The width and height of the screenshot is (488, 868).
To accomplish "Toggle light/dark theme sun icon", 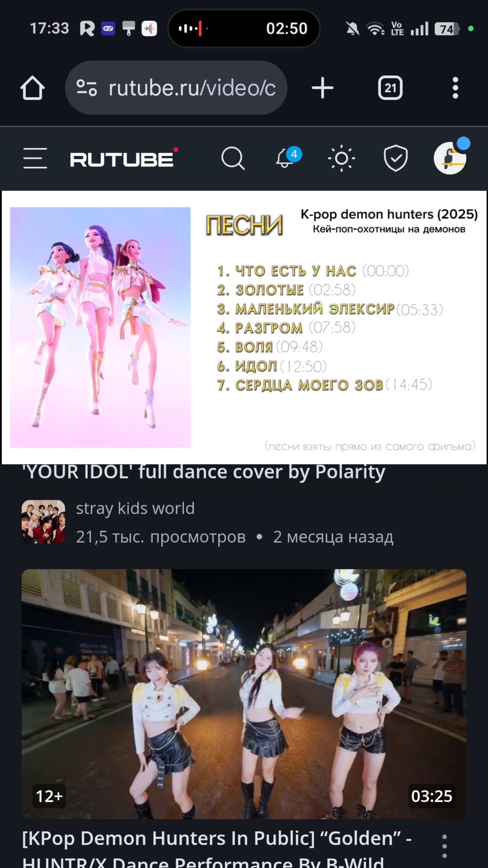I will (x=341, y=158).
